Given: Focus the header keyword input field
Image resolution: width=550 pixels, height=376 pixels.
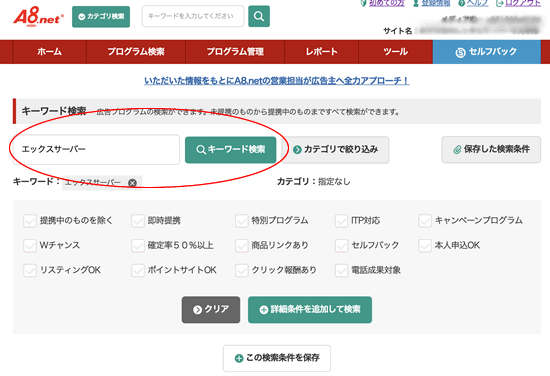Looking at the screenshot, I should point(193,16).
